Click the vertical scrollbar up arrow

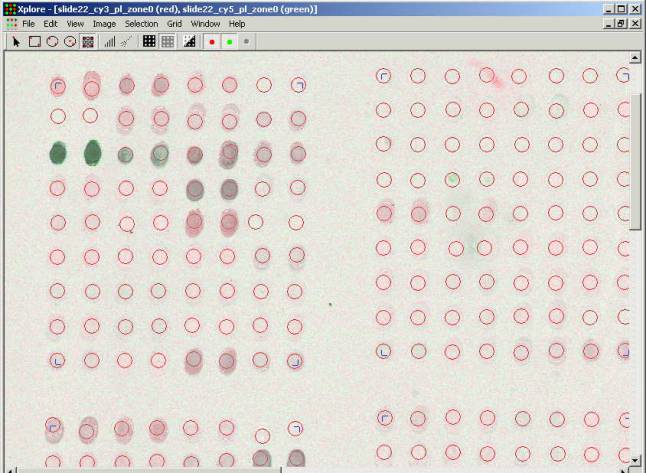point(635,58)
